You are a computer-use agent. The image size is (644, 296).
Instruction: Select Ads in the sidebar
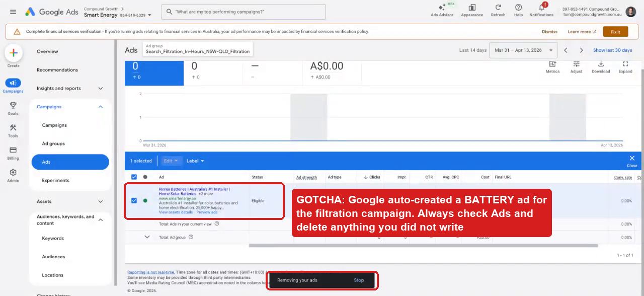70,162
